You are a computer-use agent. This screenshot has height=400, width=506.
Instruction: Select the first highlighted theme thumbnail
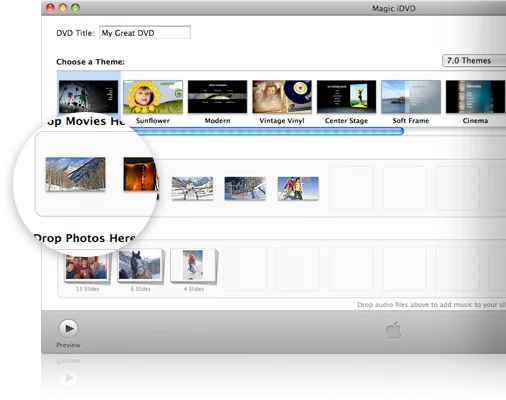click(88, 97)
